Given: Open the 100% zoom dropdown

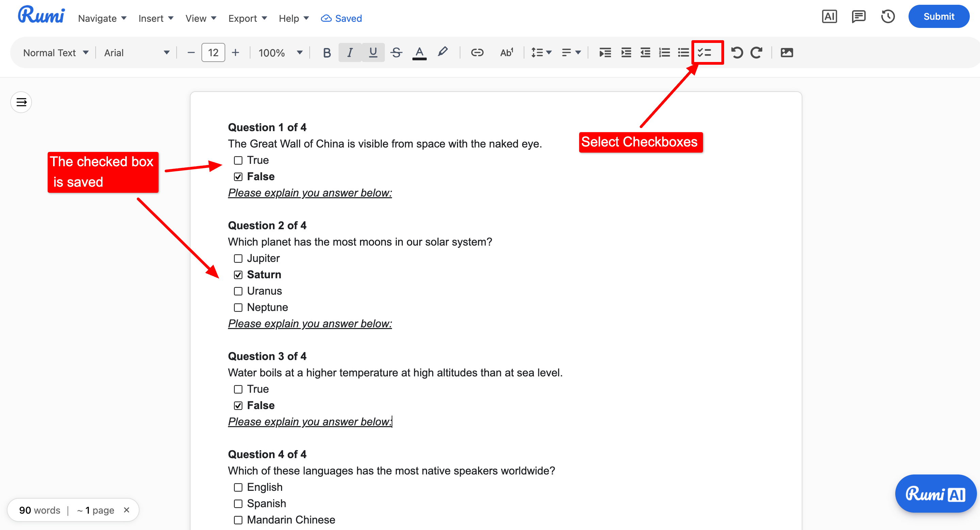Looking at the screenshot, I should click(x=280, y=52).
